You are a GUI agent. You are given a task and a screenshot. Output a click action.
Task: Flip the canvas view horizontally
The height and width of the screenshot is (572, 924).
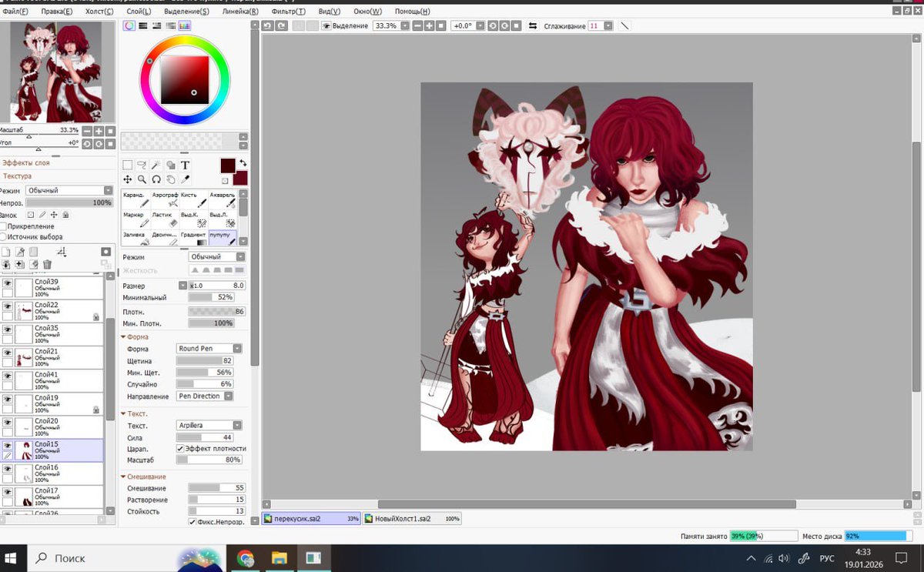(x=532, y=25)
